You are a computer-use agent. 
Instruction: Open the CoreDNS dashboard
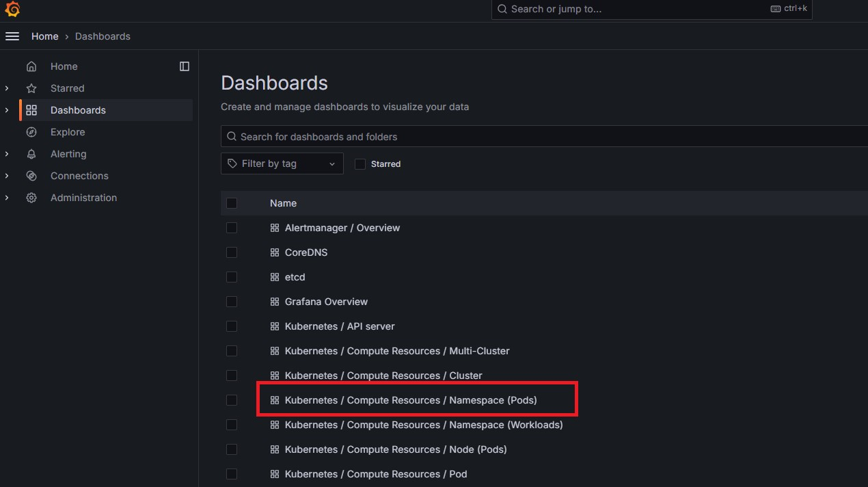point(306,252)
